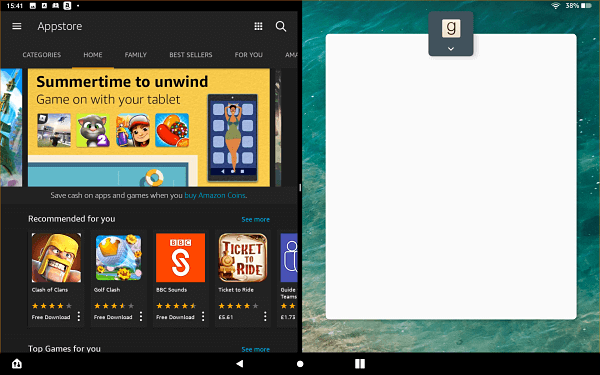The height and width of the screenshot is (375, 600).
Task: Tap the Subway Surfers banner icon
Action: 132,130
